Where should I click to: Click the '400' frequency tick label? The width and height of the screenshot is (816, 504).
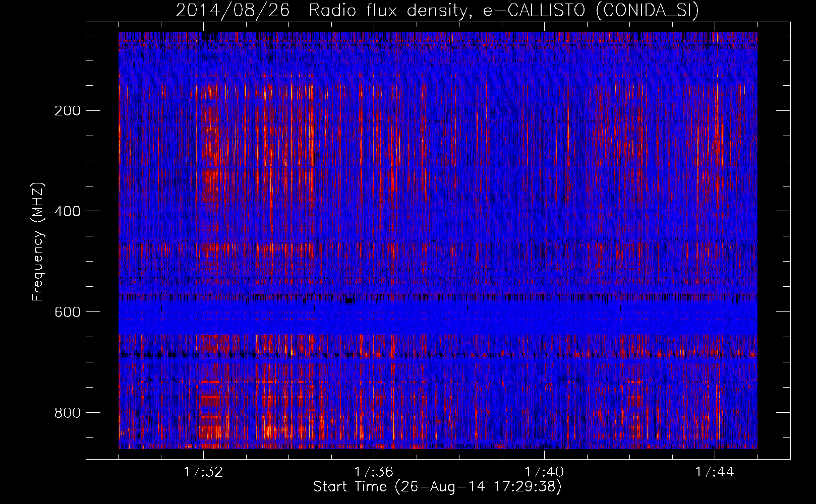[x=68, y=211]
